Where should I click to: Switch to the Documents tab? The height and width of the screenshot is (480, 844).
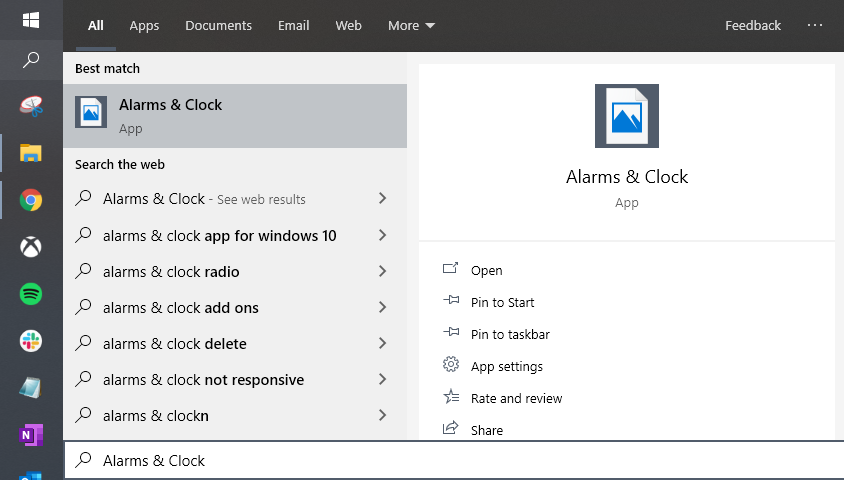tap(218, 25)
